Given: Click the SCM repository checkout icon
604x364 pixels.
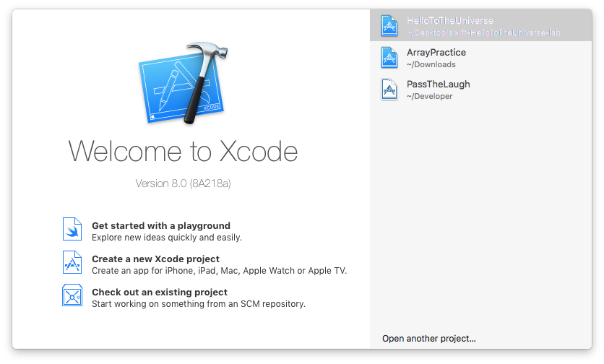Looking at the screenshot, I should 72,295.
